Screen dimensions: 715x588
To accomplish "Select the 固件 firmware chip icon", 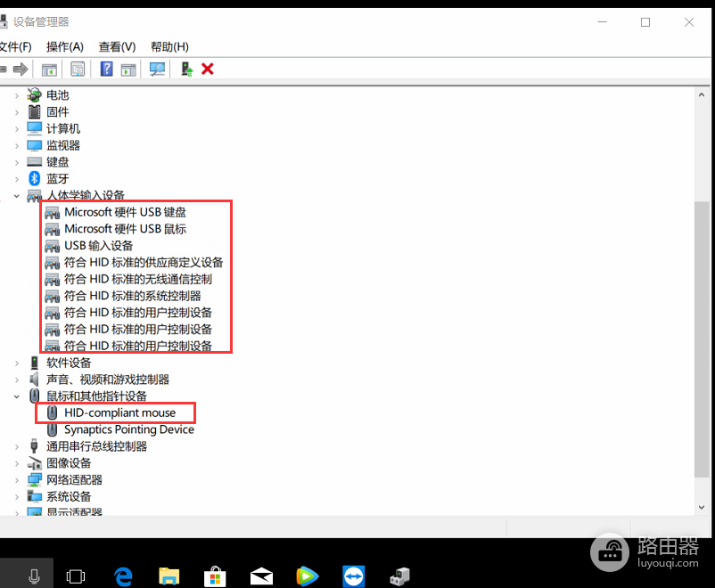I will 34,111.
